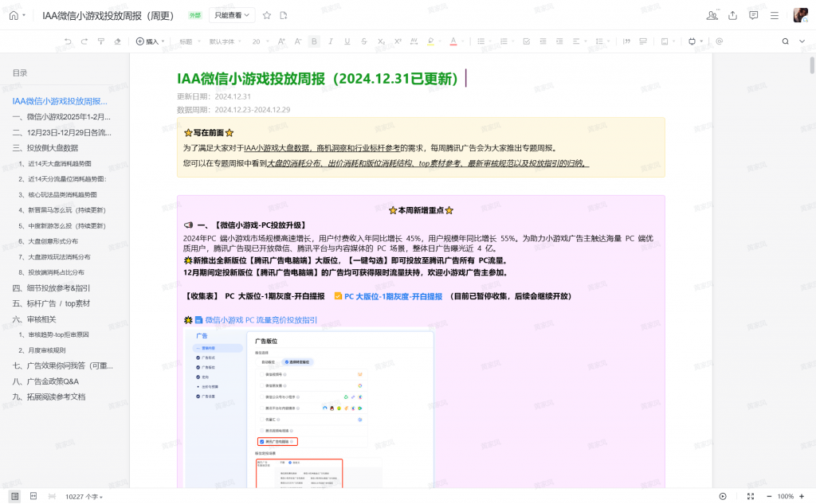Open link 微信小游戏 PC 流量竞价投放指引
816x504 pixels.
tap(261, 320)
